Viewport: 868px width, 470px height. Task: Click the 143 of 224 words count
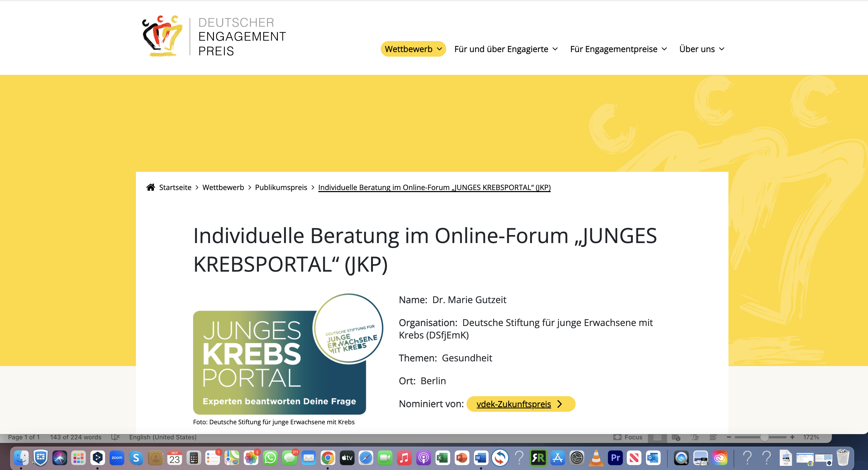click(75, 437)
